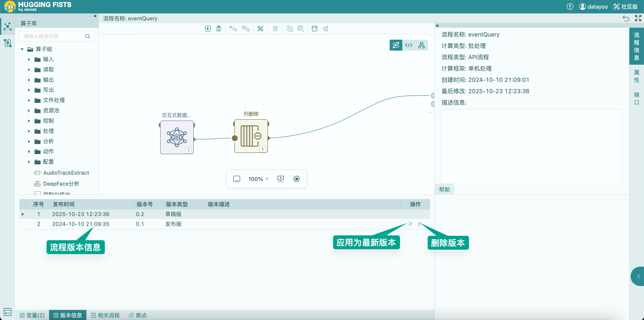The image size is (644, 320).
Task: Click apply as latest version double-arrow icon
Action: click(x=410, y=224)
